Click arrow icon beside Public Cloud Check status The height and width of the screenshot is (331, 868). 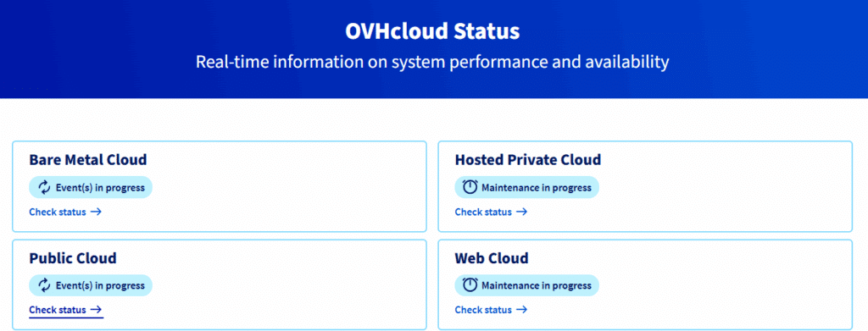pos(96,310)
